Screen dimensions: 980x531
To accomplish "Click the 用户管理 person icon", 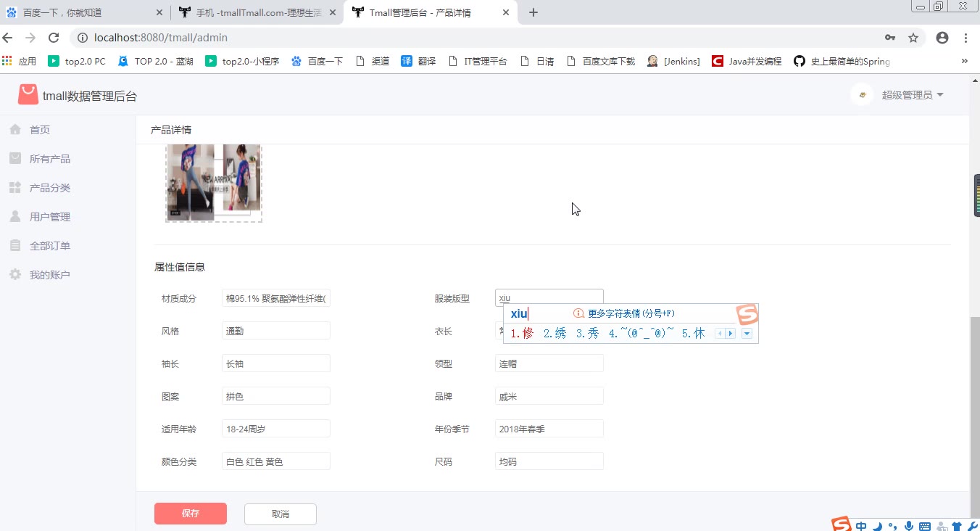I will click(x=14, y=217).
